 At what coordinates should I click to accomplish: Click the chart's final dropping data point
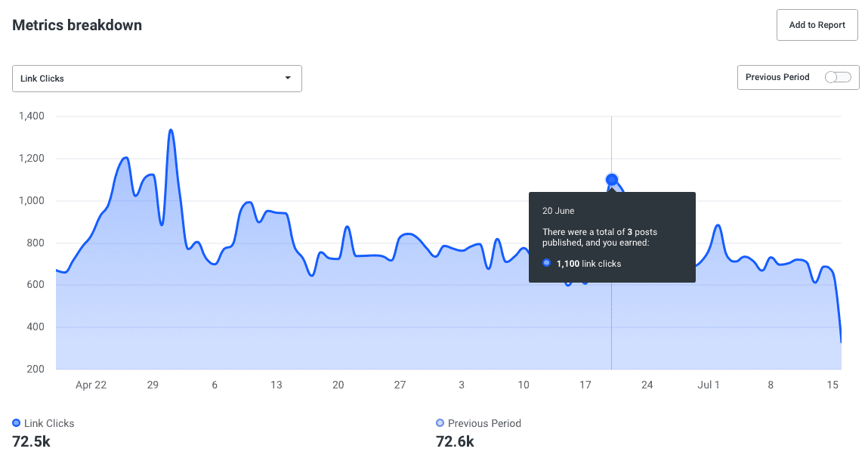841,342
